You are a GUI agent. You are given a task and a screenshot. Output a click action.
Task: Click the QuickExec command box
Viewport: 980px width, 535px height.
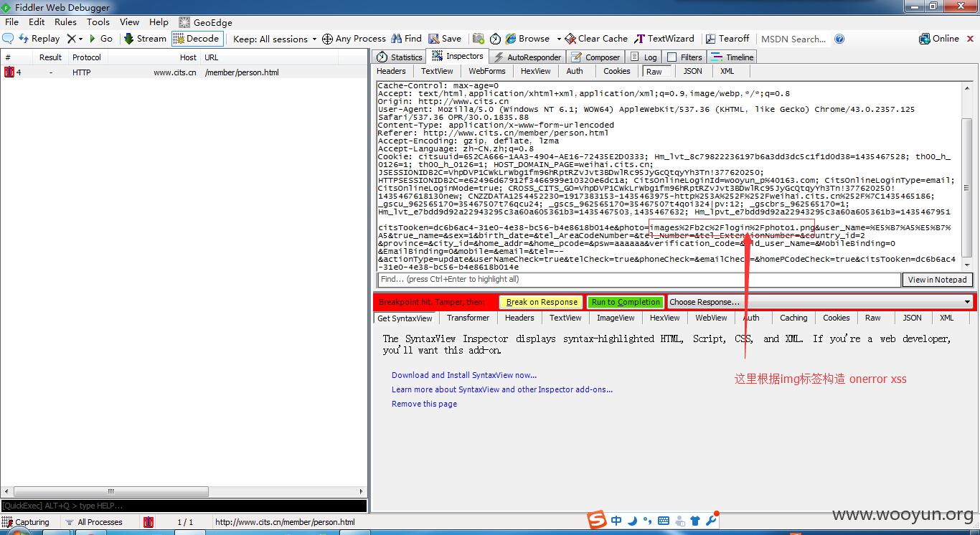click(x=184, y=506)
